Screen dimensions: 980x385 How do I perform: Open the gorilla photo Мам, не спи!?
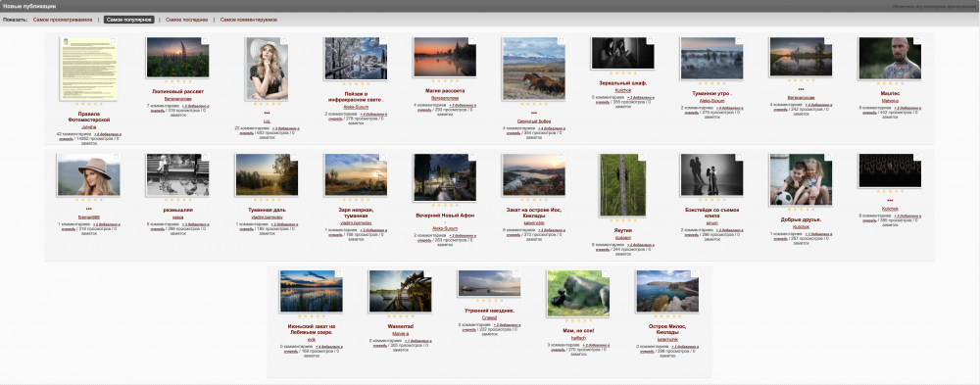pos(577,293)
